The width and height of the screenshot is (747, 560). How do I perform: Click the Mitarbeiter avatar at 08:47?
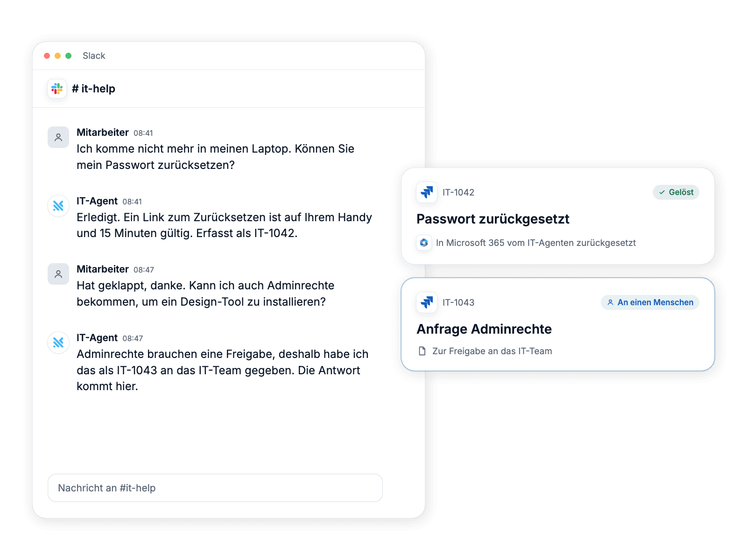tap(58, 274)
